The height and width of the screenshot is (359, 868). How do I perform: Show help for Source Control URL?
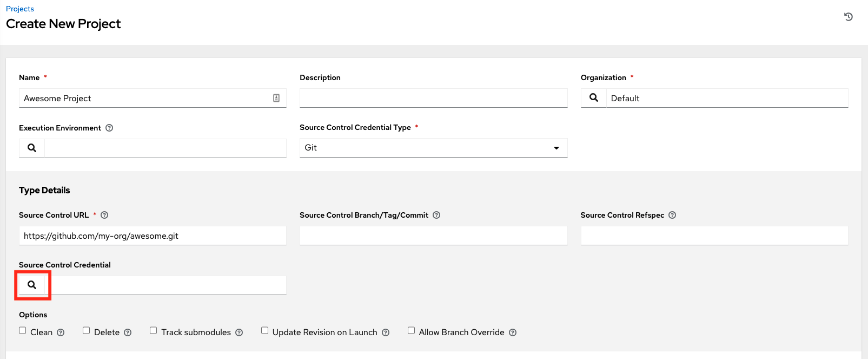pos(104,215)
